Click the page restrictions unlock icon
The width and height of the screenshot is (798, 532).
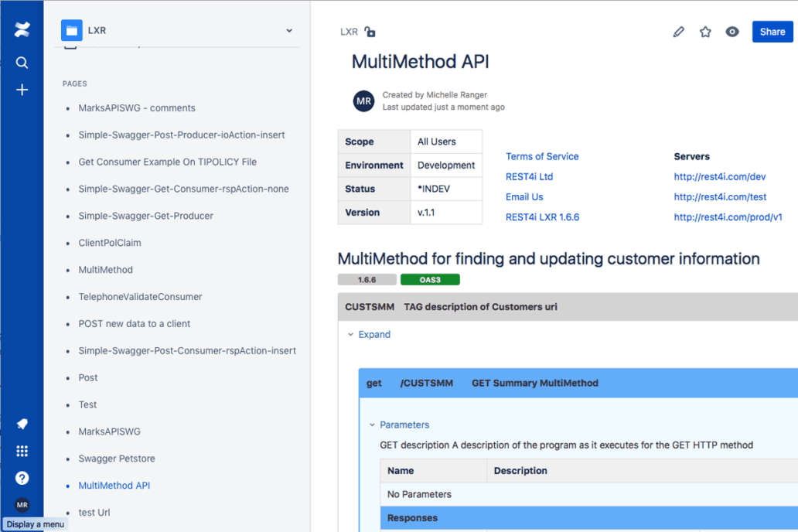click(x=370, y=32)
